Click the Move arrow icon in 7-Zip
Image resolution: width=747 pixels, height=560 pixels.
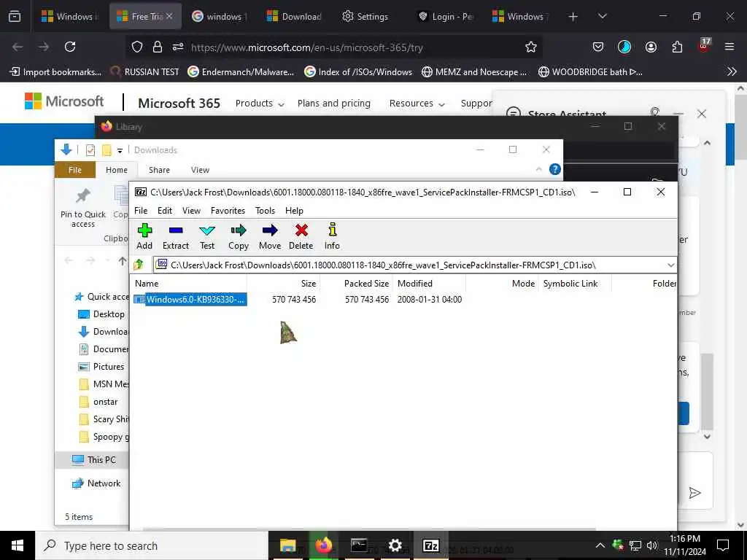point(270,237)
